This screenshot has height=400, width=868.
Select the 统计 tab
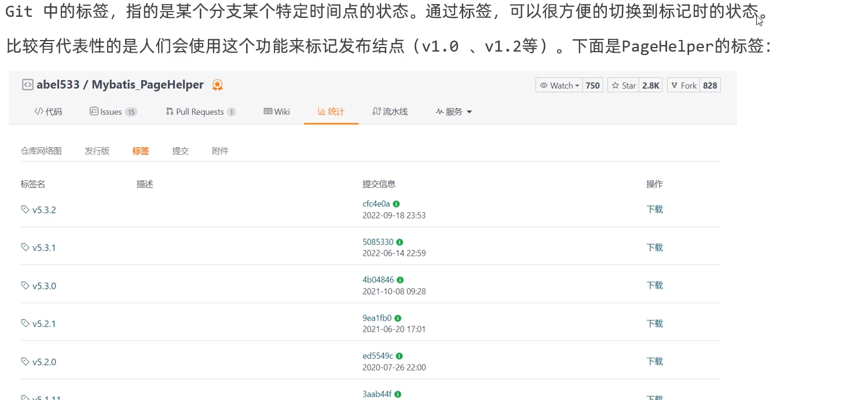point(331,111)
